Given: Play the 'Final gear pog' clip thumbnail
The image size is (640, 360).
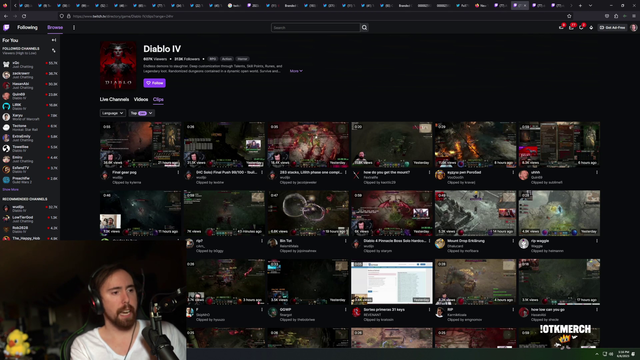Looking at the screenshot, I should [140, 144].
